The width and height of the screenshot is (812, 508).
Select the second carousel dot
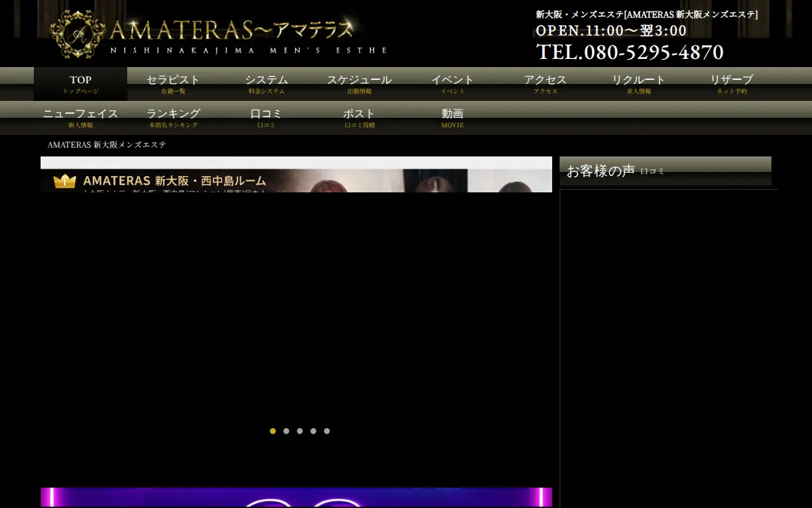[286, 431]
